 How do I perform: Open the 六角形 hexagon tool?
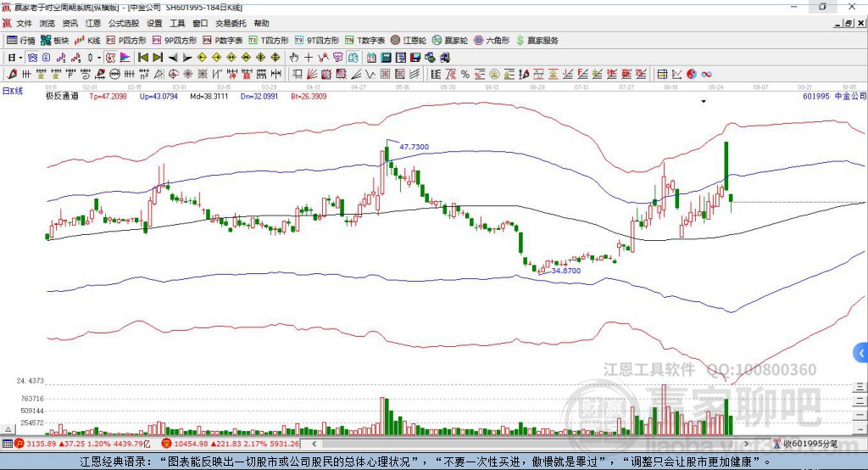pyautogui.click(x=492, y=41)
